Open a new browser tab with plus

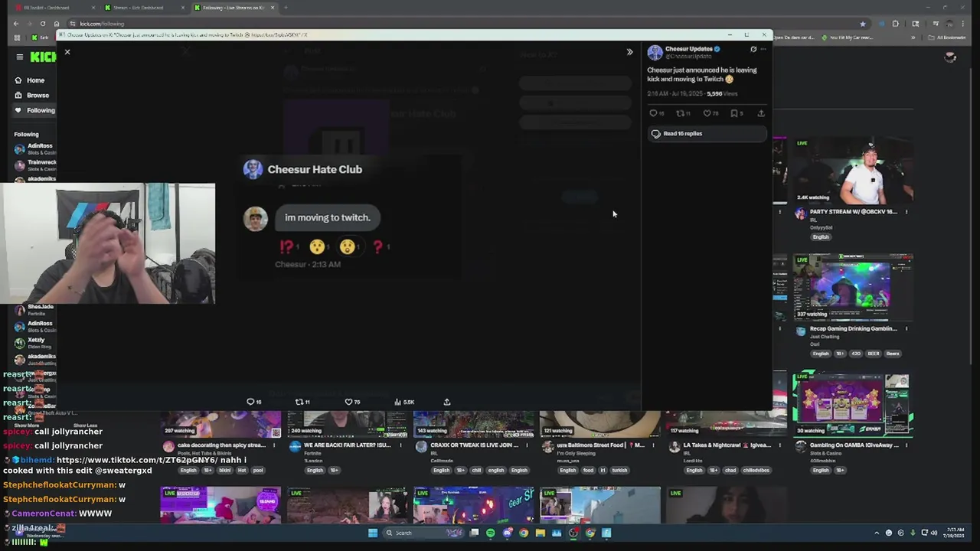click(286, 8)
